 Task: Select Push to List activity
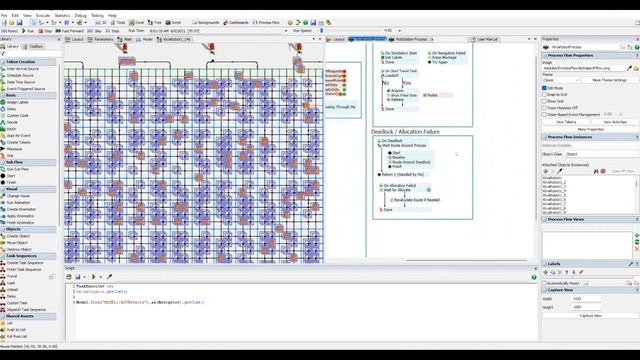point(17,330)
